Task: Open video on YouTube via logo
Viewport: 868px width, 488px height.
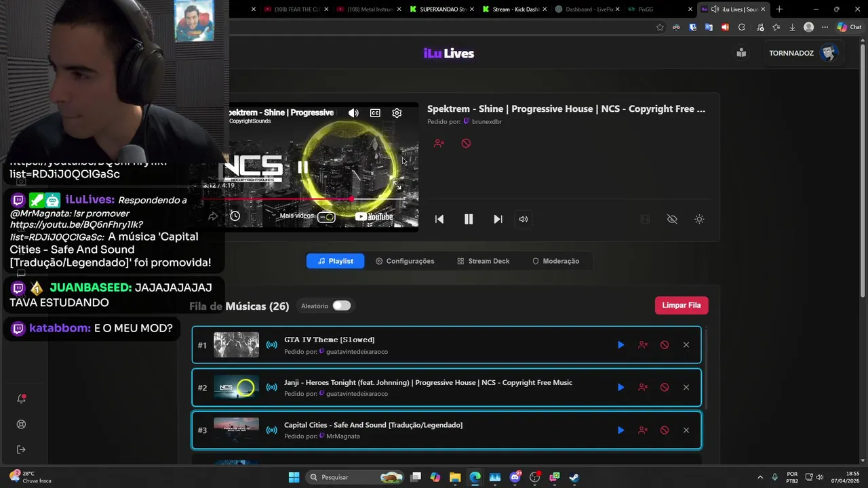Action: click(374, 217)
